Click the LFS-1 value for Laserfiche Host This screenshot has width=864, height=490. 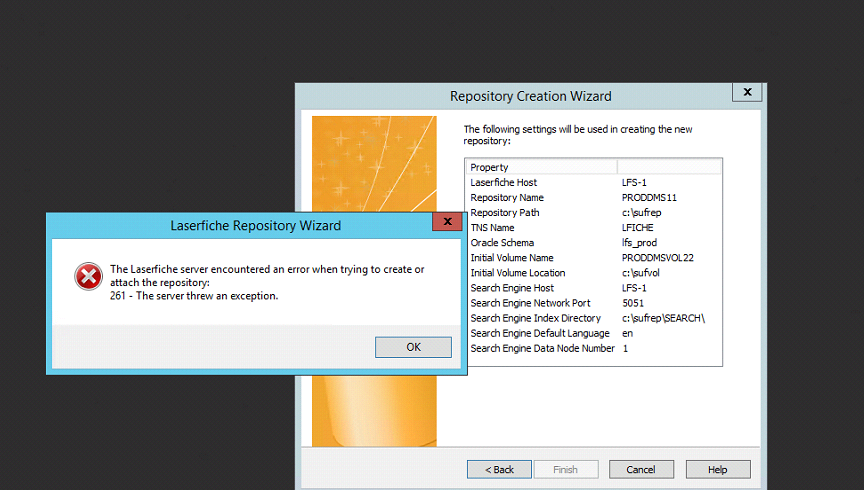(x=634, y=182)
